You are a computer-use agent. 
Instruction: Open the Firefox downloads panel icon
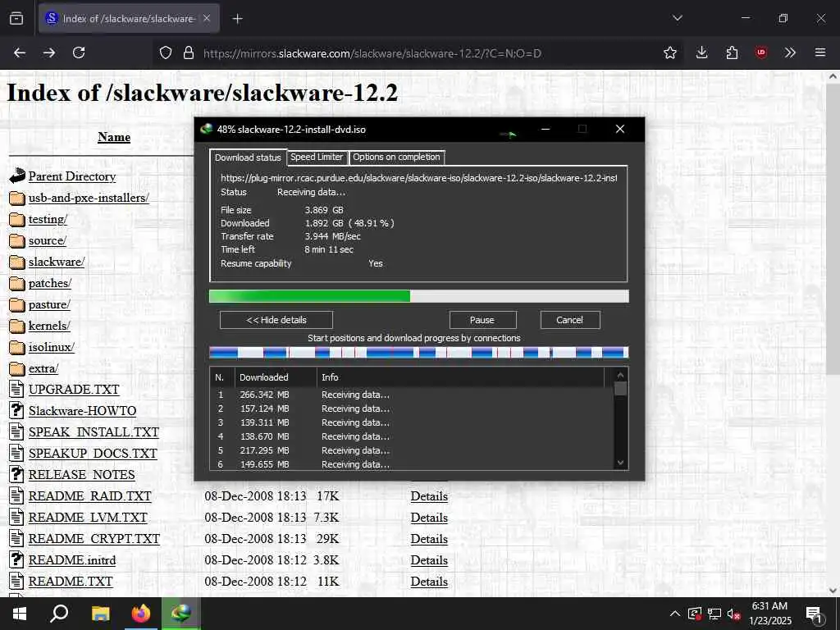click(701, 52)
